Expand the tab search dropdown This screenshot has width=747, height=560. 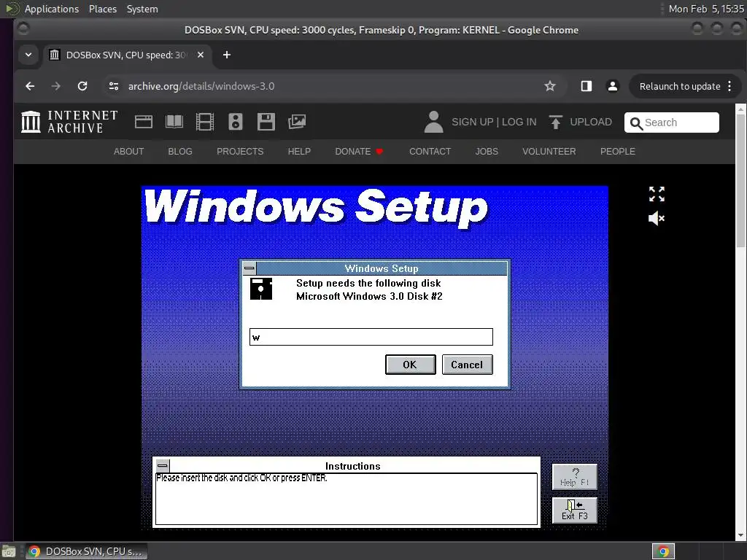point(28,55)
